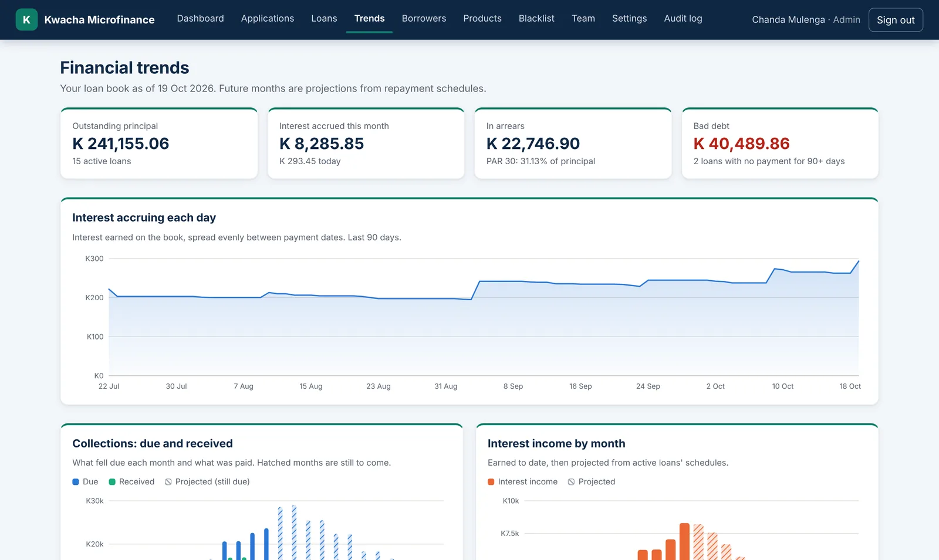Click 'Collections: due and received' heading
The height and width of the screenshot is (560, 939).
(153, 444)
